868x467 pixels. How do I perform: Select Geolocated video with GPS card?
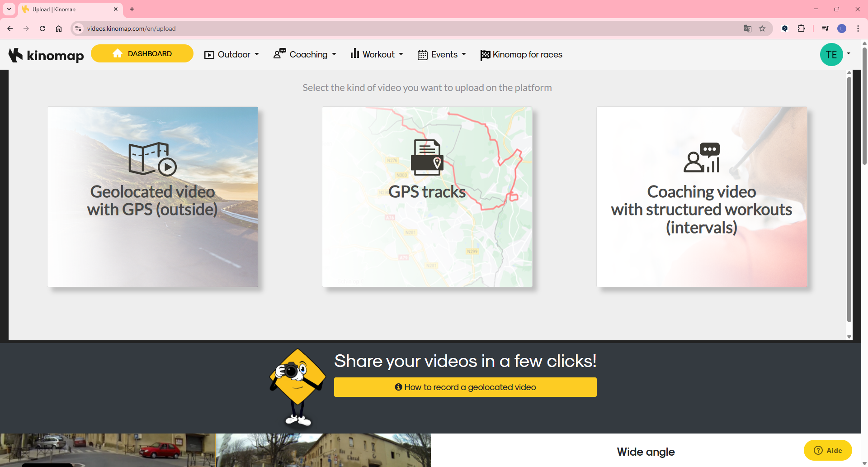pos(152,197)
